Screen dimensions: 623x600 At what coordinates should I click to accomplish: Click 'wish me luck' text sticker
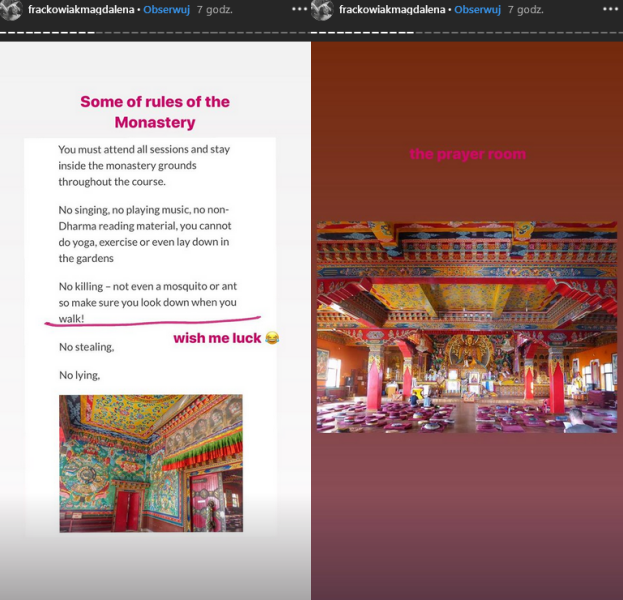[x=217, y=338]
